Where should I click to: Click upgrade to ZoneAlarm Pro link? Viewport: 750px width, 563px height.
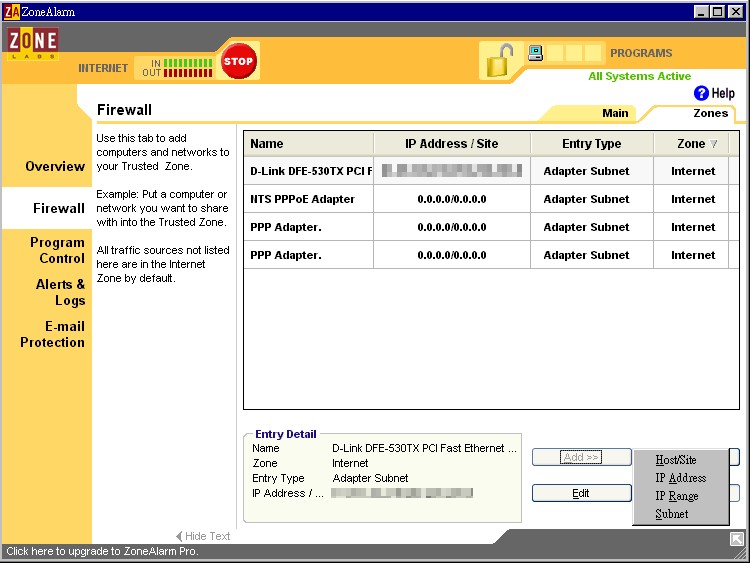(102, 552)
